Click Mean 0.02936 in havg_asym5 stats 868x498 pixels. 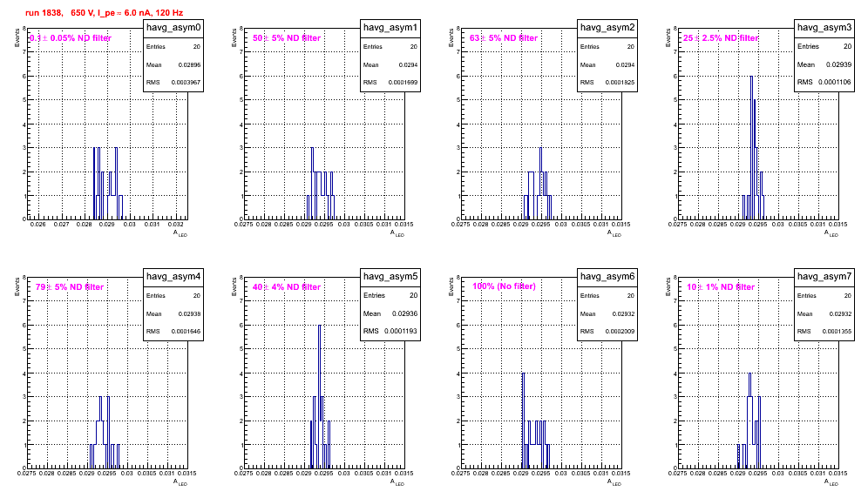[390, 313]
